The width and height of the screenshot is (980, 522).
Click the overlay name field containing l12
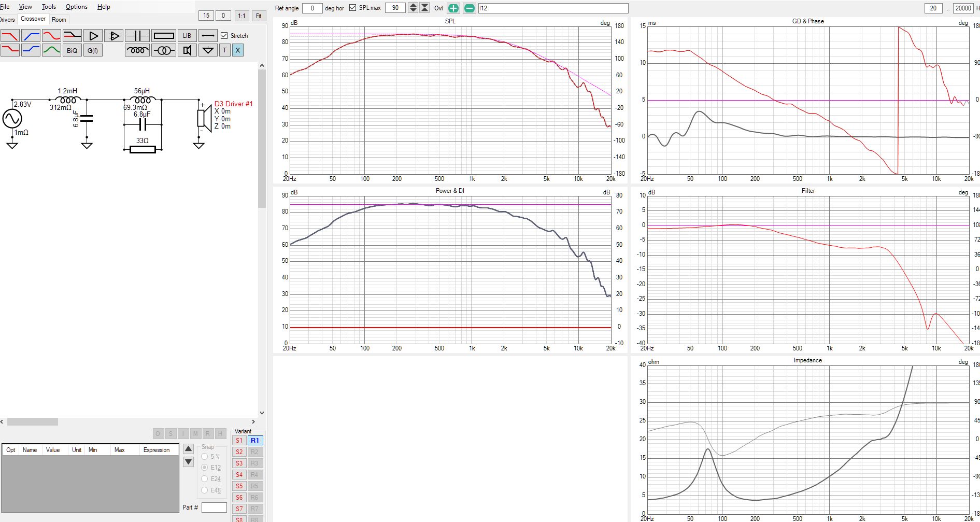point(553,8)
